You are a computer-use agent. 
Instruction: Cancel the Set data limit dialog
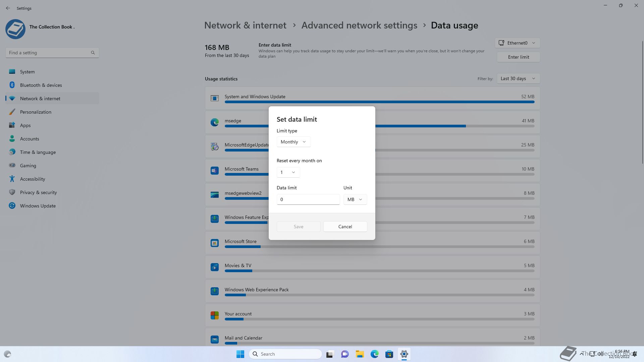click(x=345, y=227)
